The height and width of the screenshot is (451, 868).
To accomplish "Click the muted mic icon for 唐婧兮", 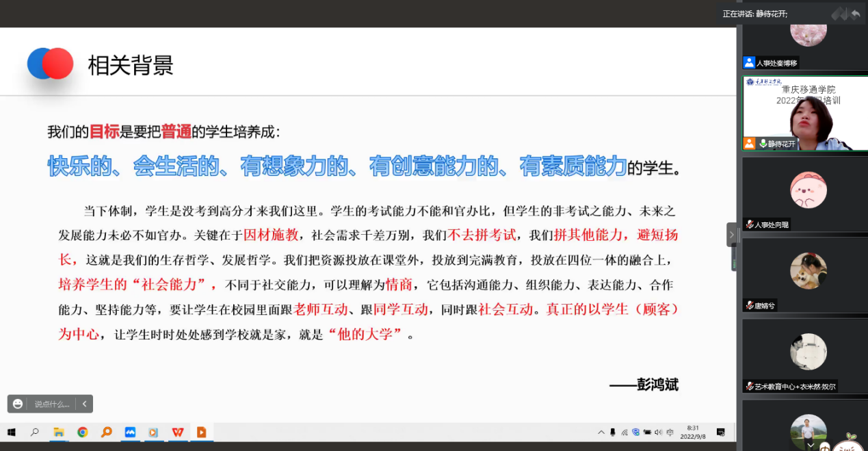I will pyautogui.click(x=750, y=305).
